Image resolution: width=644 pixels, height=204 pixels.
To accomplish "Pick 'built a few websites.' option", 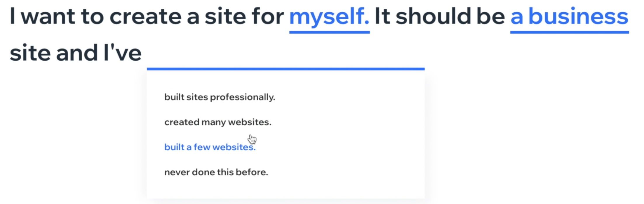I will pyautogui.click(x=210, y=147).
